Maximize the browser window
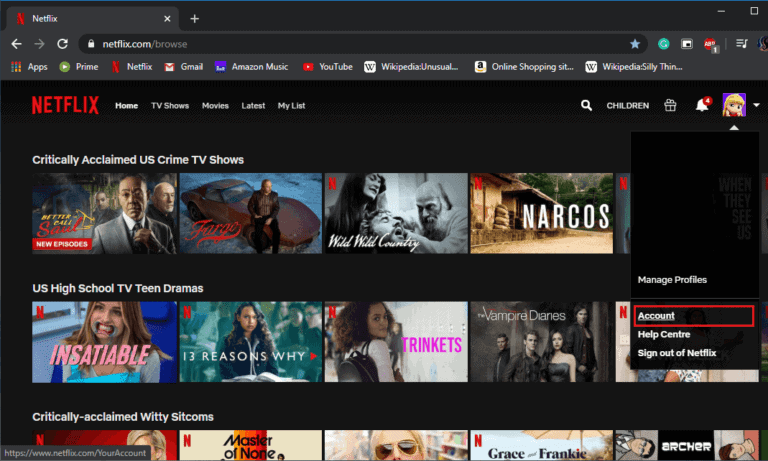 coord(754,11)
